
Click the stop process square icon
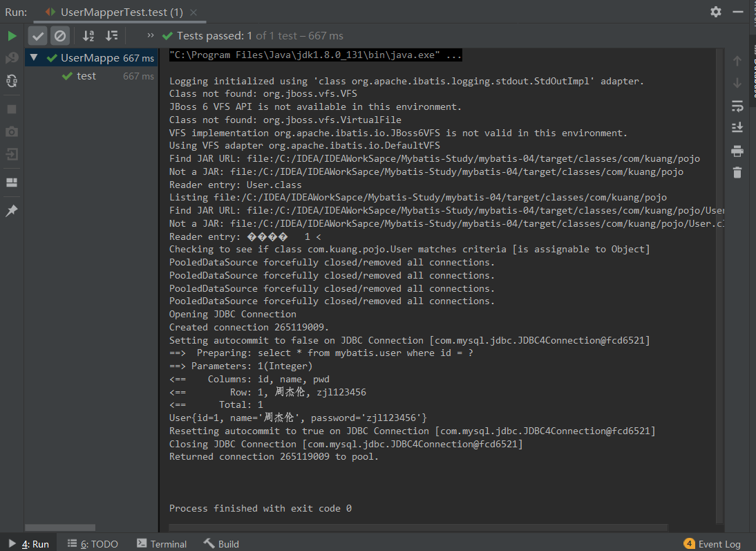pyautogui.click(x=12, y=109)
